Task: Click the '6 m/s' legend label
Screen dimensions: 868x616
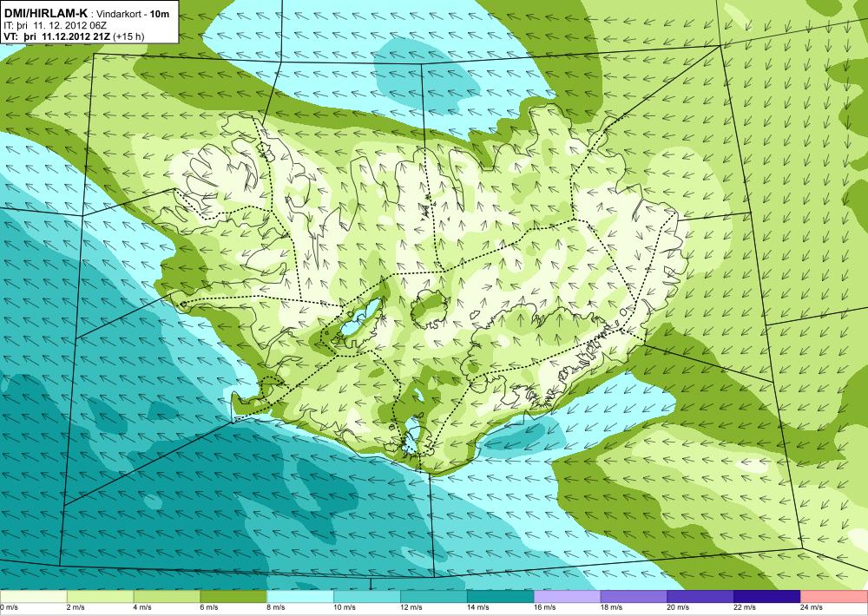Action: (x=208, y=607)
